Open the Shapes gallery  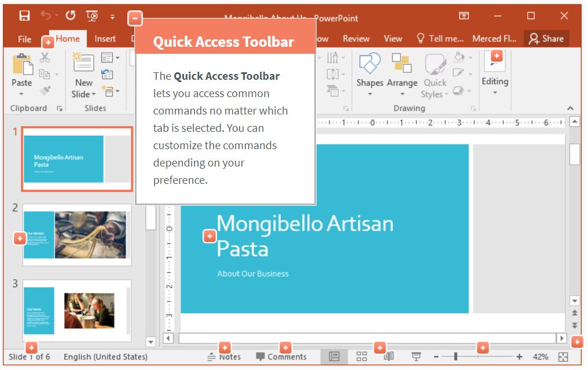coord(370,75)
